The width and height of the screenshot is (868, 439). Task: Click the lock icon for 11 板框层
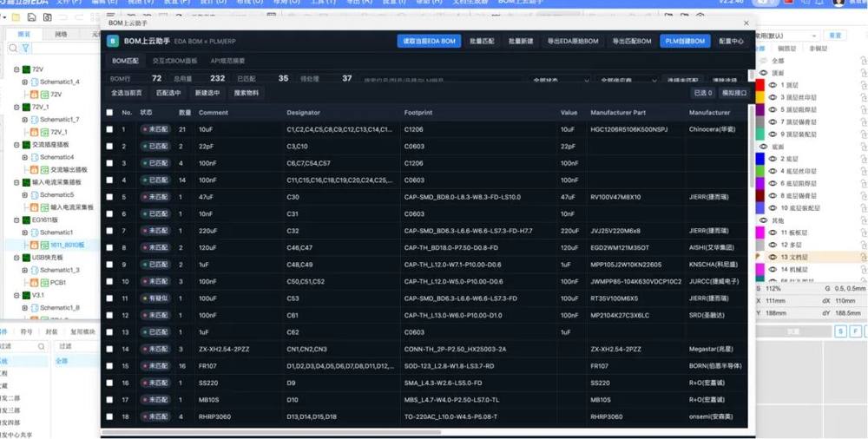[x=863, y=233]
